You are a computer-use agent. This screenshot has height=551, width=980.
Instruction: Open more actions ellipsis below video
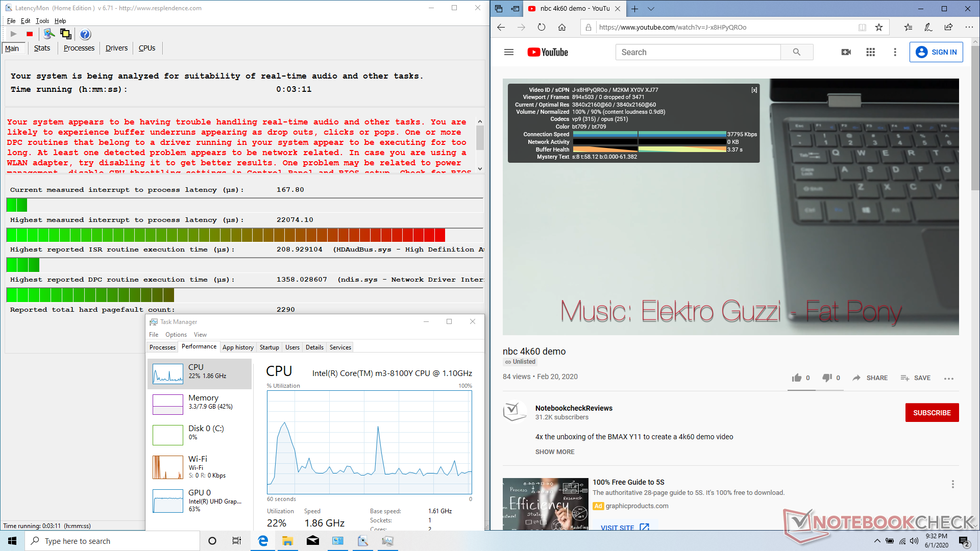tap(949, 379)
